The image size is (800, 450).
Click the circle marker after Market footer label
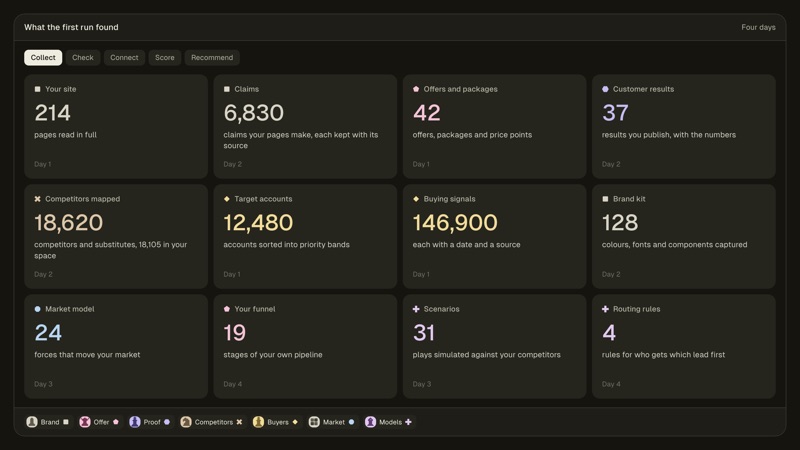click(351, 422)
